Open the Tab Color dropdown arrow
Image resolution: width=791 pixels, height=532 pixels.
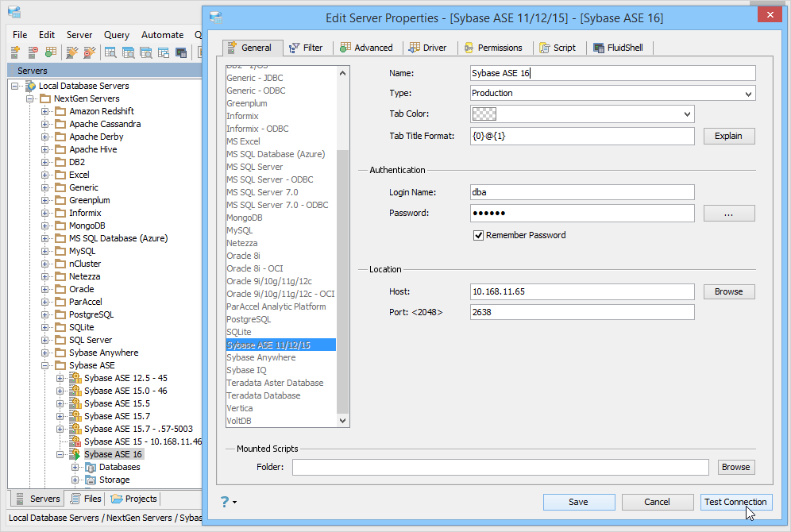(687, 114)
